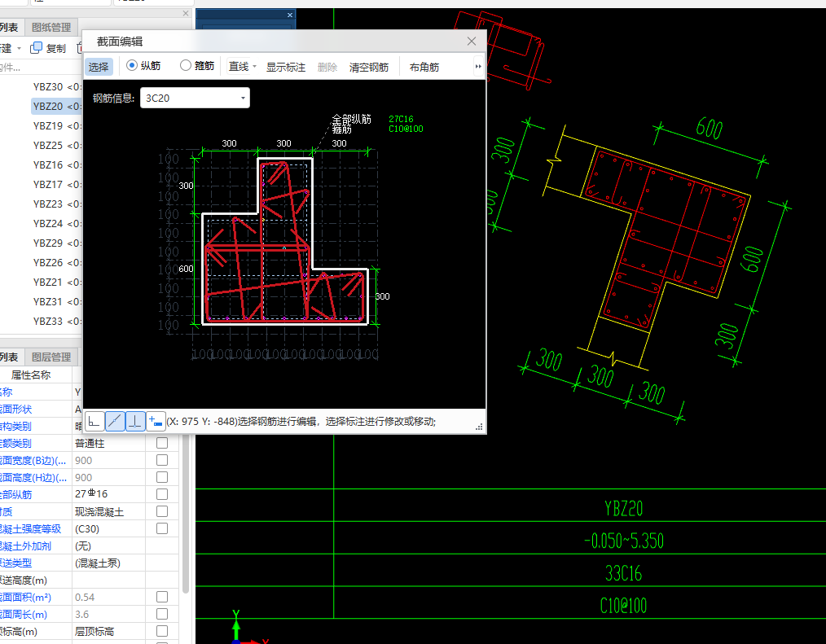Close the 截面编辑 dialog
The height and width of the screenshot is (644, 826).
pos(472,41)
